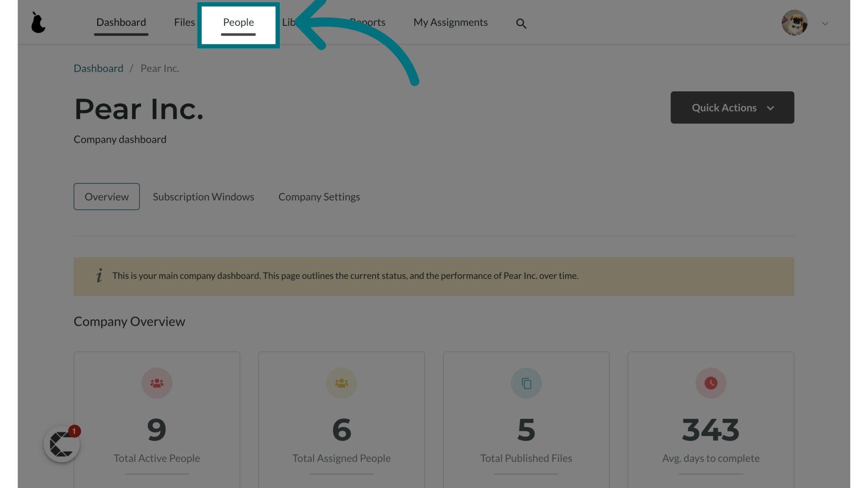Click the Dashboard breadcrumb link
This screenshot has height=488, width=868.
(99, 68)
